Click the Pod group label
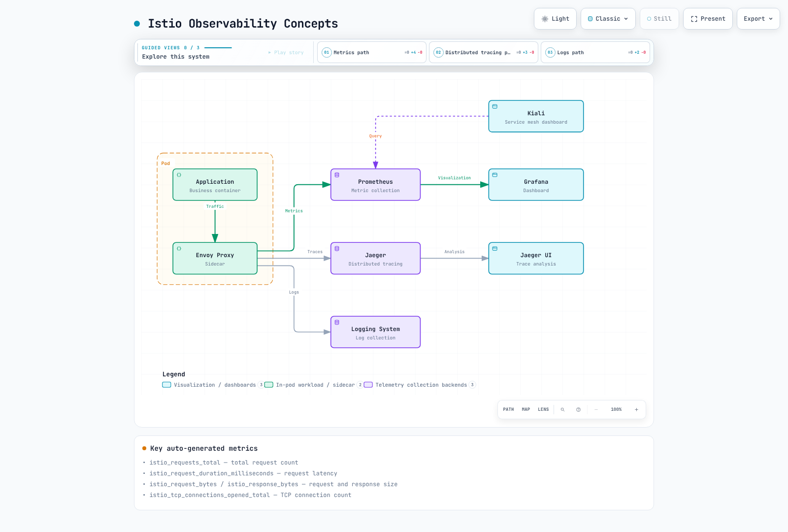788x532 pixels. (x=165, y=164)
